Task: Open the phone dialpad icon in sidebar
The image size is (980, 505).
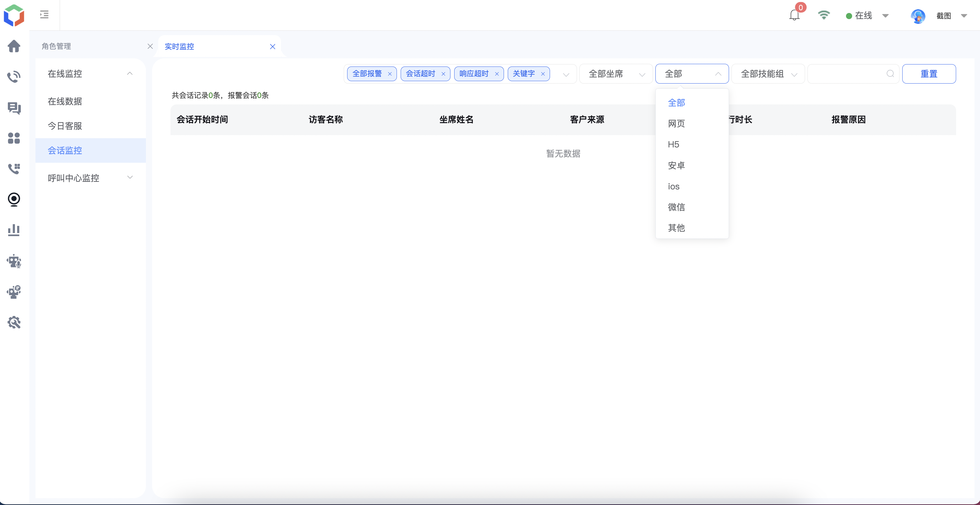Action: click(x=14, y=169)
